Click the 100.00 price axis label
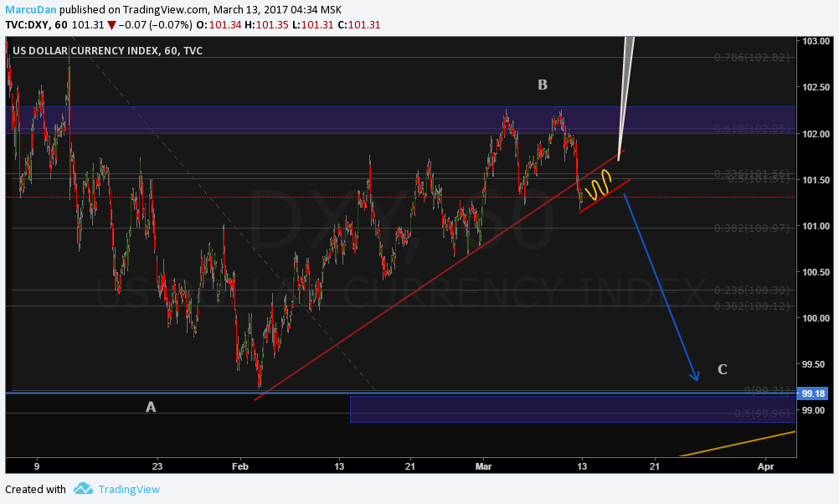Screen dimensions: 839x504 tap(816, 318)
